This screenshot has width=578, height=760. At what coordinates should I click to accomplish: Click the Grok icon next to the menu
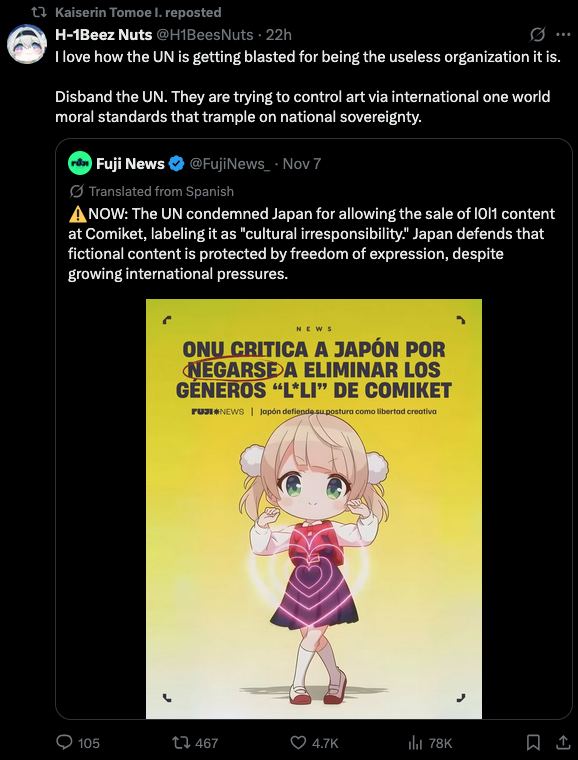[x=537, y=35]
